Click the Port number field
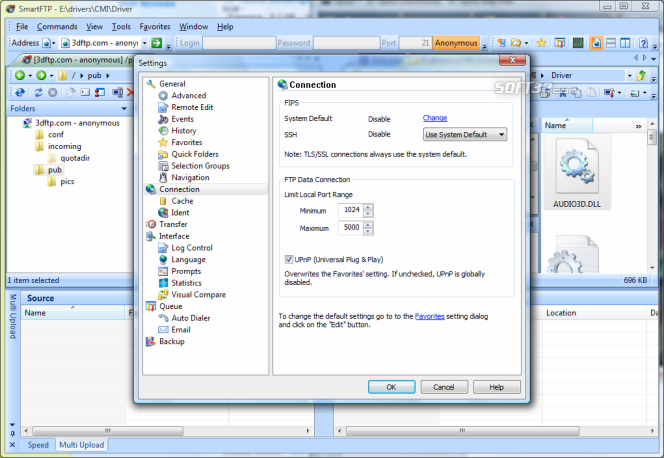664x458 pixels. pyautogui.click(x=415, y=43)
